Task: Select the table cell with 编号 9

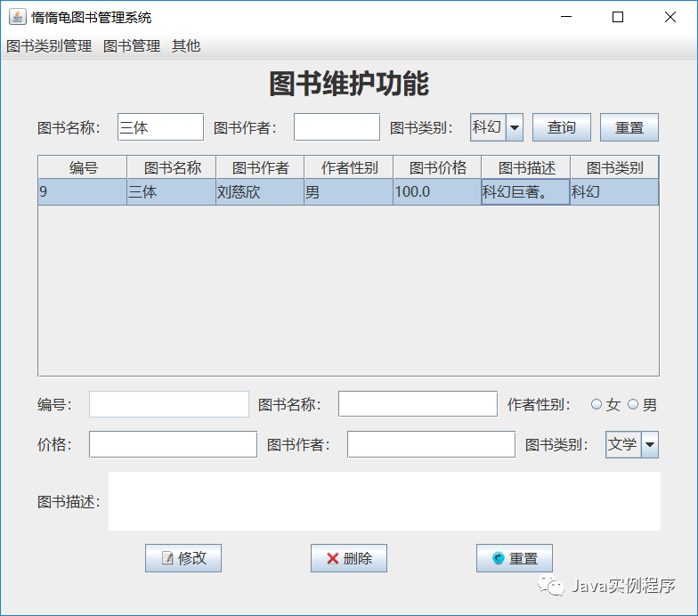Action: coord(83,192)
